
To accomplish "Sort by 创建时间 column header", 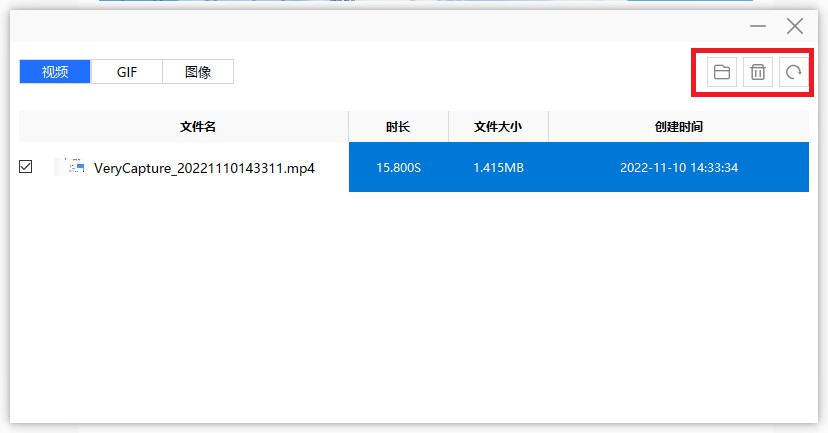I will (x=678, y=127).
